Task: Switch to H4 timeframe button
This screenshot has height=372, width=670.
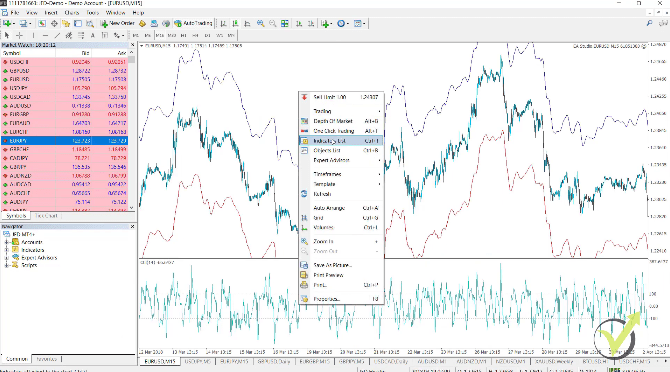Action: point(195,35)
